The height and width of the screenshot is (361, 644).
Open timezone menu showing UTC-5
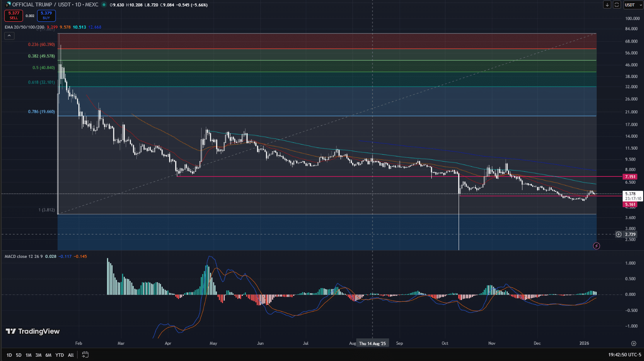(x=625, y=355)
